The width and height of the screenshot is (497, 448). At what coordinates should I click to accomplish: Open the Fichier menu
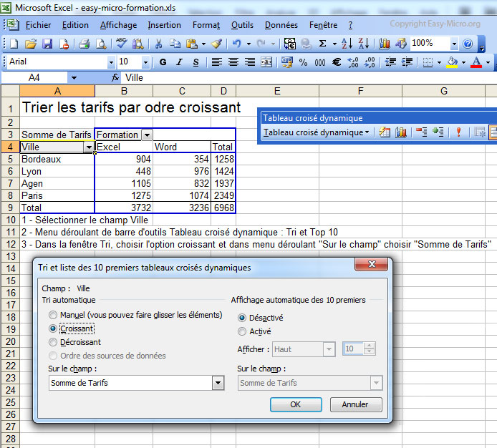(39, 25)
